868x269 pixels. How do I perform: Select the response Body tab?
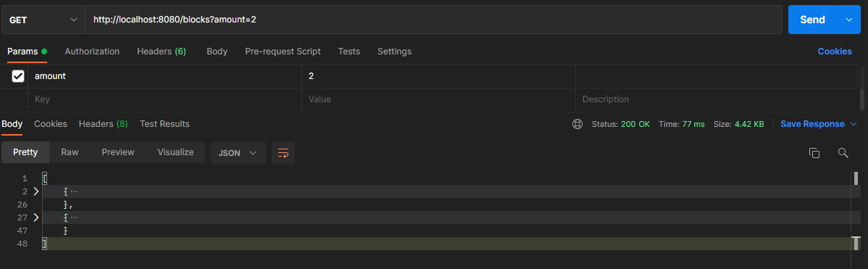point(12,124)
